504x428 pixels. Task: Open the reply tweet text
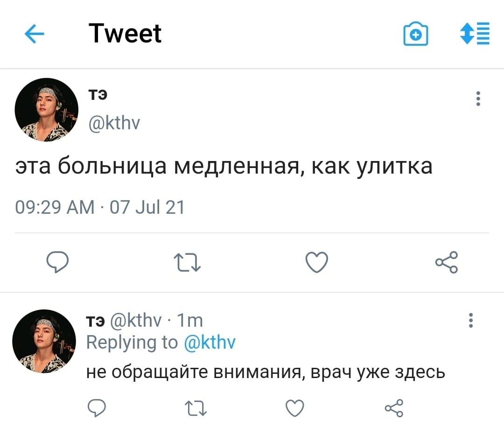265,372
